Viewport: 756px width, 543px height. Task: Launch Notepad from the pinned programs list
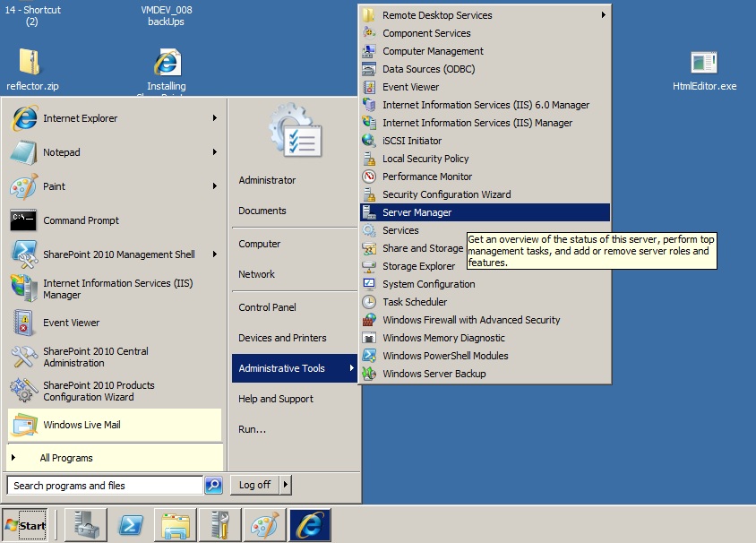click(x=114, y=152)
